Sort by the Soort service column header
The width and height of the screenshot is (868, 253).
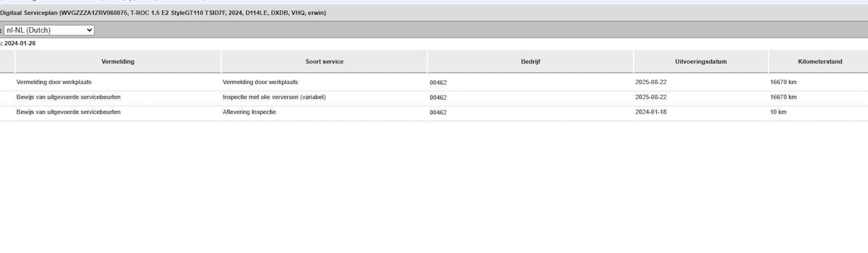(x=324, y=62)
